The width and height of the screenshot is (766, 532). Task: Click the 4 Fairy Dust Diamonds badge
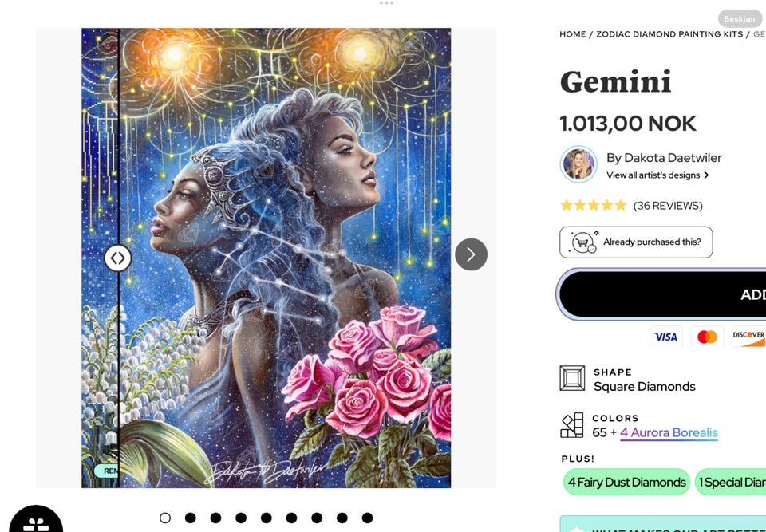click(x=626, y=482)
